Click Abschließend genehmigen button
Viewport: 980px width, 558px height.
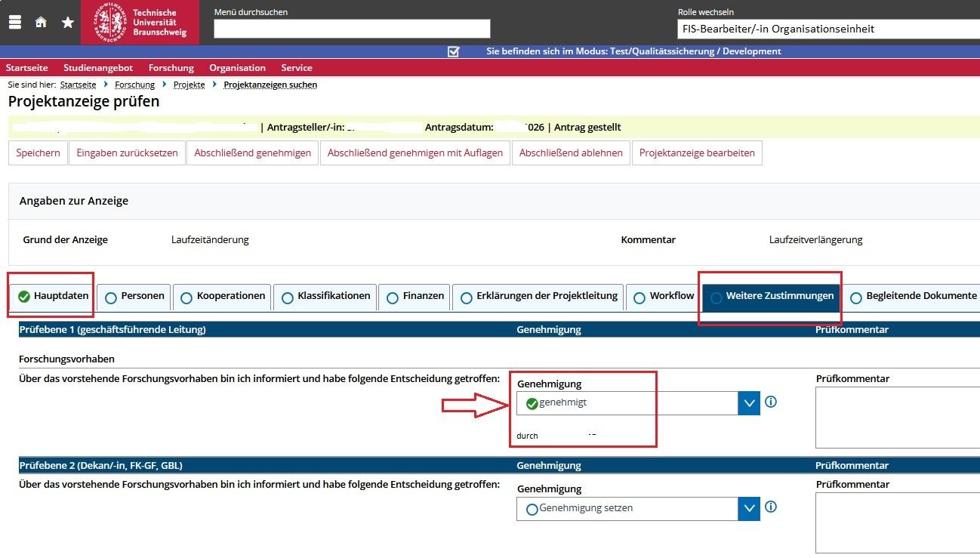(x=253, y=153)
